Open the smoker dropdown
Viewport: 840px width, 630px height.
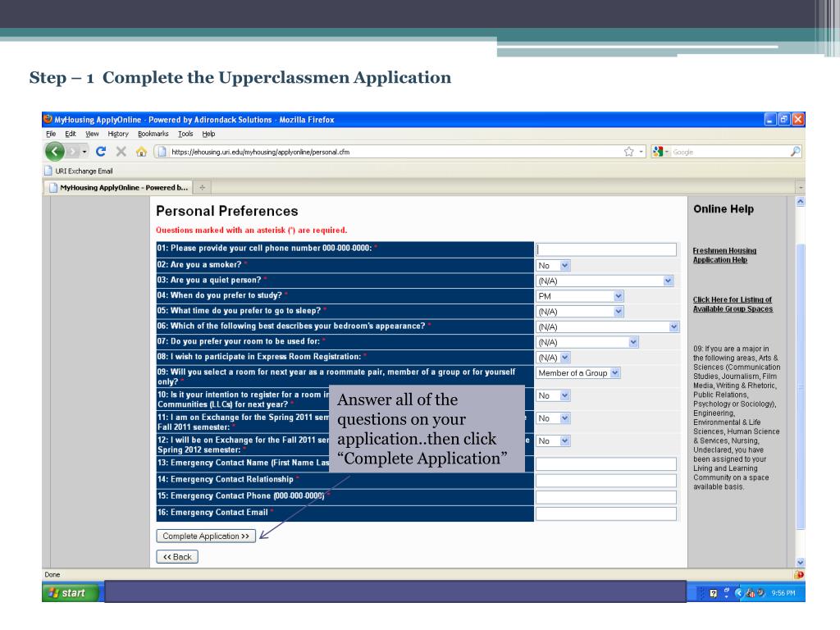tap(554, 265)
